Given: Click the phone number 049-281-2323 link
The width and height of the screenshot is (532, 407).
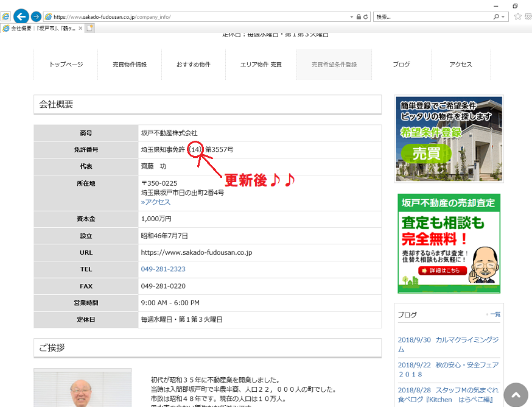Looking at the screenshot, I should pos(163,269).
